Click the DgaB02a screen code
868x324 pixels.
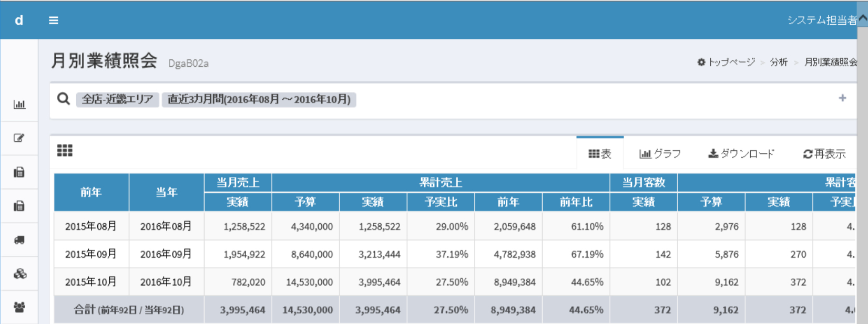(x=188, y=64)
